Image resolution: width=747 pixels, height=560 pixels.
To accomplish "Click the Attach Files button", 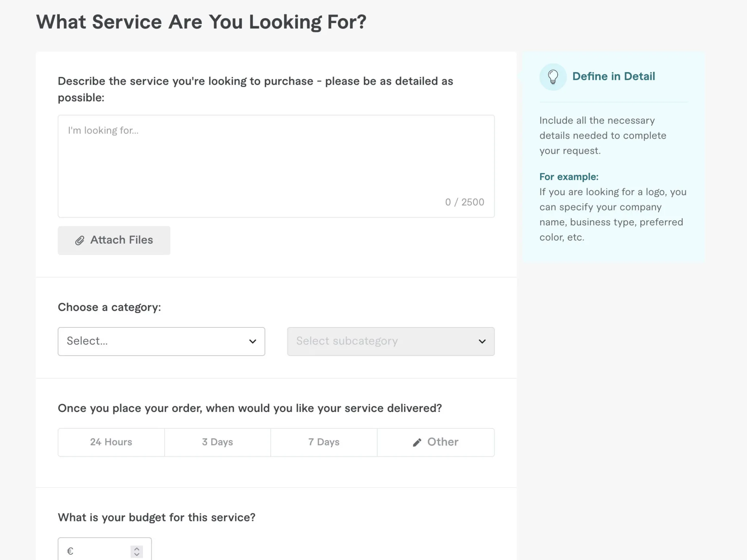I will click(114, 240).
